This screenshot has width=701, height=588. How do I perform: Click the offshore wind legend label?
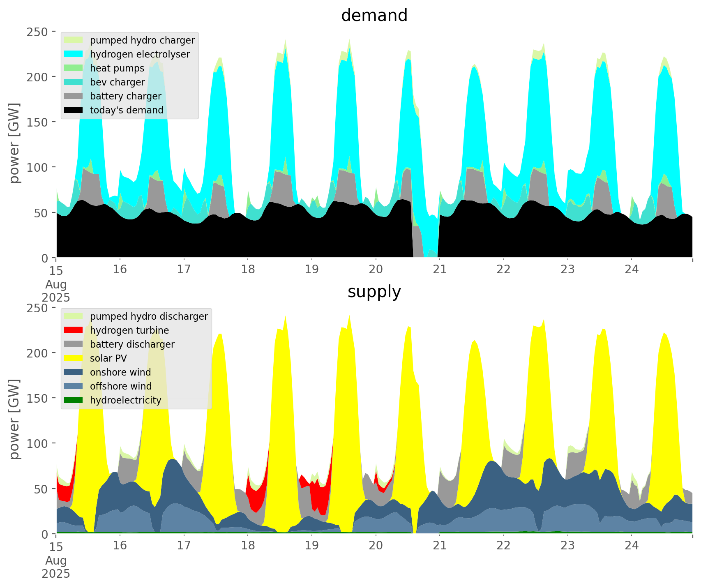point(120,386)
